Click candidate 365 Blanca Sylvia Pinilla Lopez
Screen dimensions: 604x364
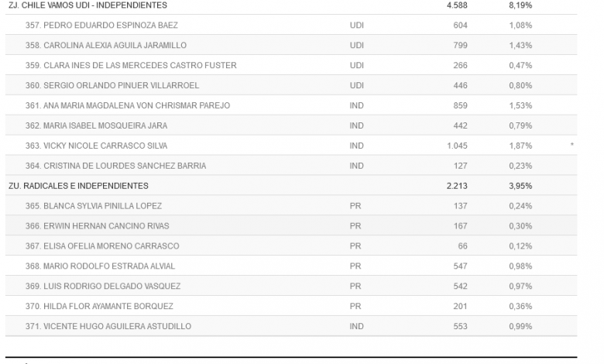tap(103, 206)
